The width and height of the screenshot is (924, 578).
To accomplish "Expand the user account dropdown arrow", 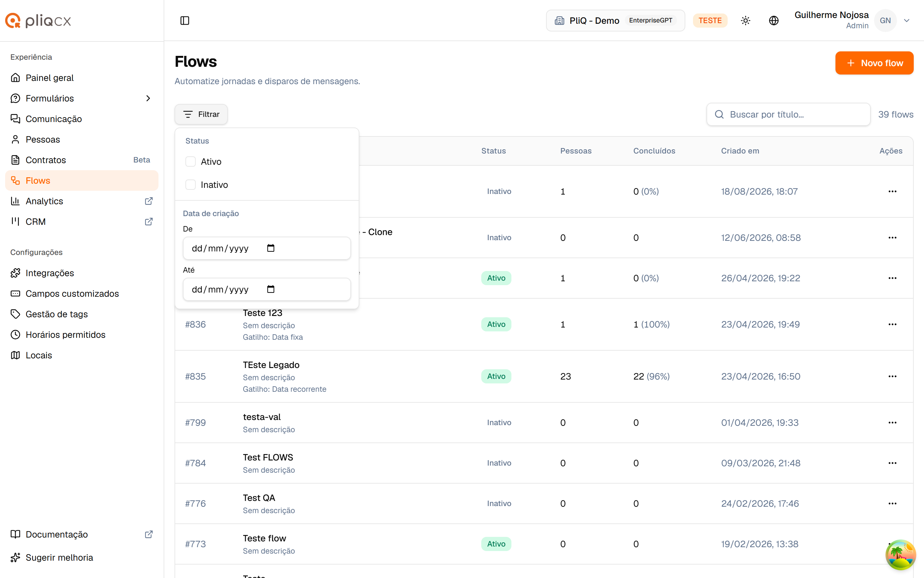I will point(907,21).
